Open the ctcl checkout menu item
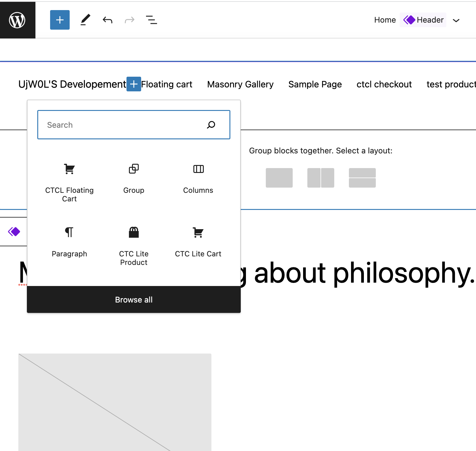Image resolution: width=476 pixels, height=451 pixels. [x=384, y=84]
